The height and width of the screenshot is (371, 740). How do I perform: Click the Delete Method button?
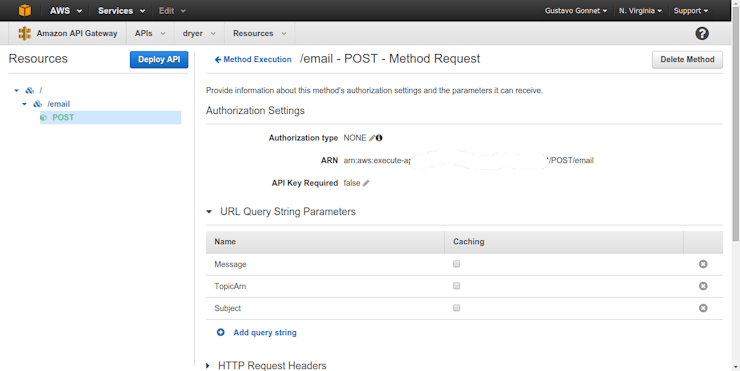687,59
